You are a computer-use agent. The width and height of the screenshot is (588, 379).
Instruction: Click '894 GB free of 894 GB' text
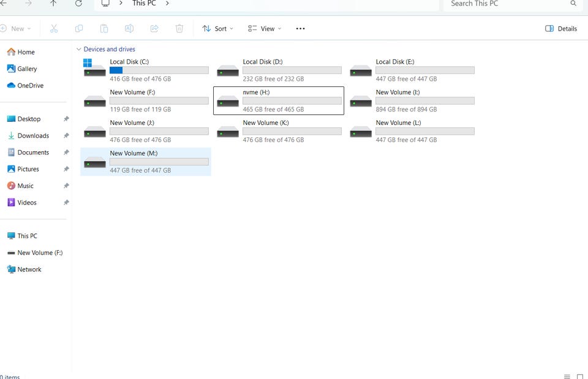(x=406, y=110)
